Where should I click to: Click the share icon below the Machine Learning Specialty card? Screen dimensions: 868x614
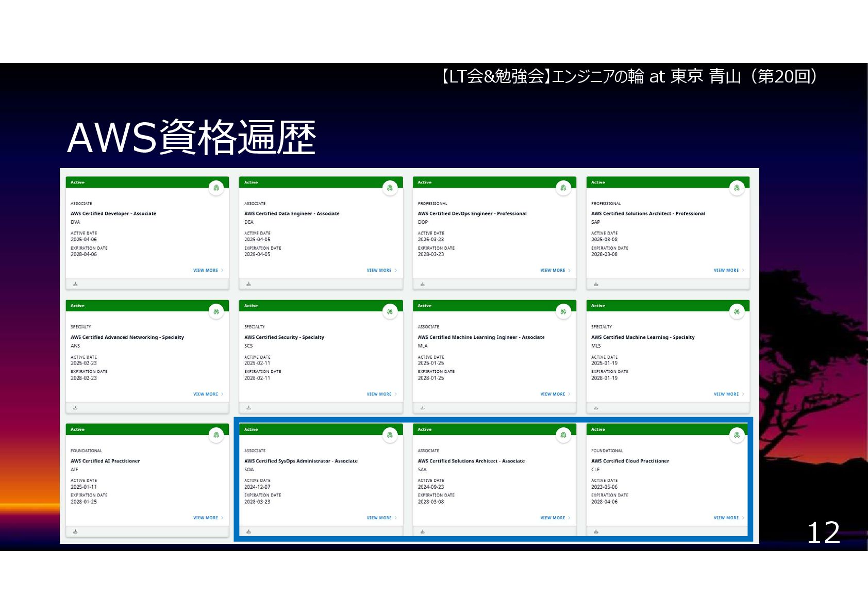(596, 408)
